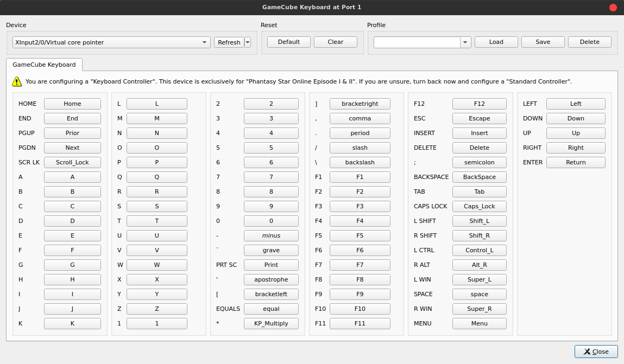Screen dimensions: 624x364
Task: Rebind the PGUP mapping showing Prior
Action: coord(72,133)
